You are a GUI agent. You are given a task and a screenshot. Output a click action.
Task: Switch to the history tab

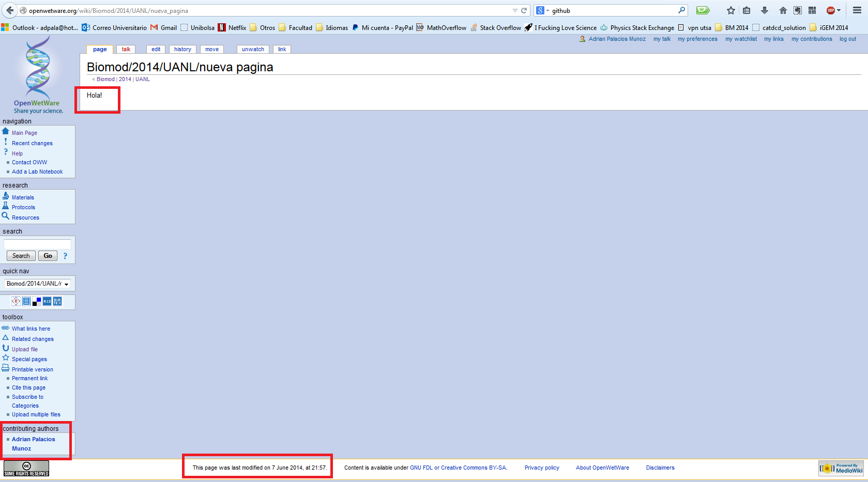(182, 50)
